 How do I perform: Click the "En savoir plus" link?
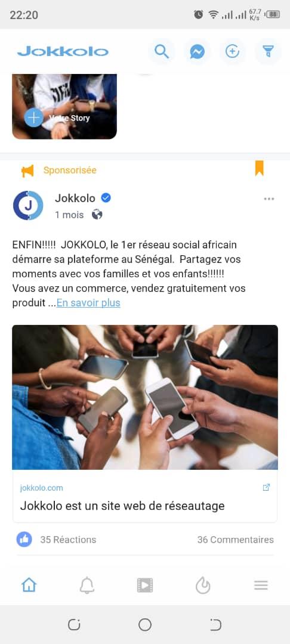[88, 303]
